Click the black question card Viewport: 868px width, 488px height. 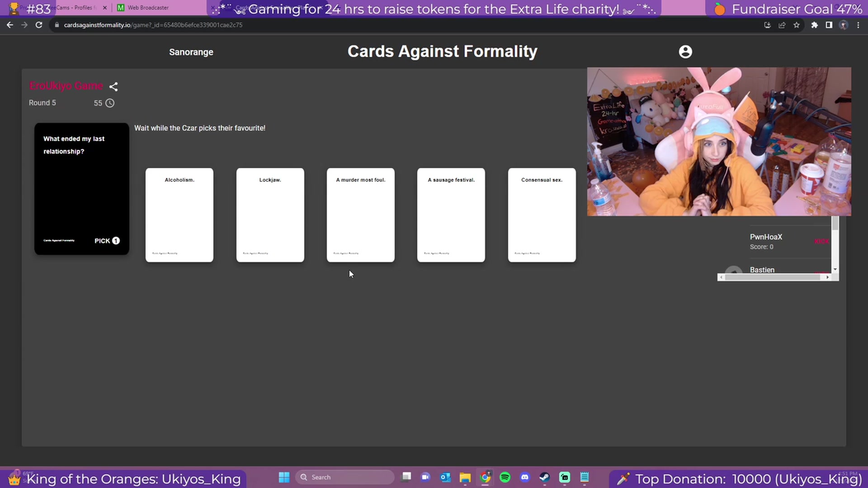(82, 189)
